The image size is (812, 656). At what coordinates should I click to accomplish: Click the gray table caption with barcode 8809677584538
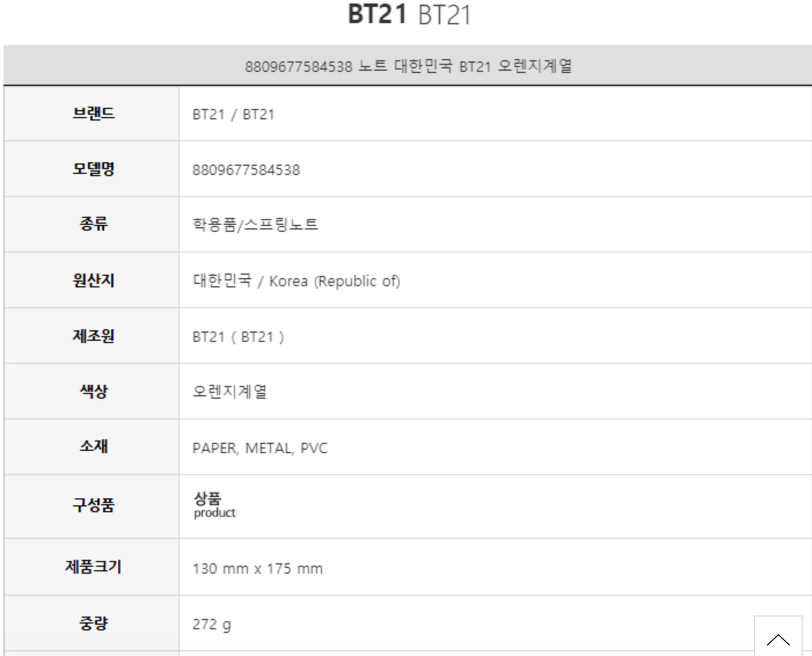click(408, 66)
